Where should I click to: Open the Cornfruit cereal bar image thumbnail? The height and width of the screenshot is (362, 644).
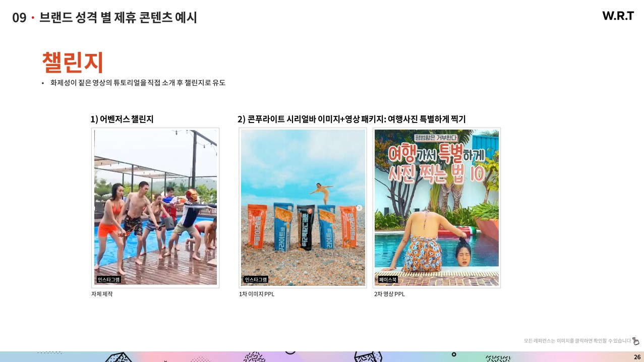tap(303, 208)
